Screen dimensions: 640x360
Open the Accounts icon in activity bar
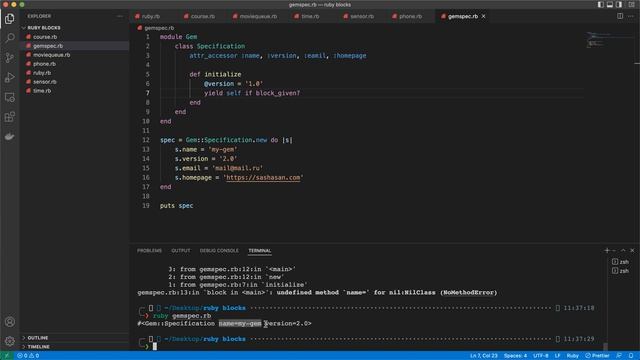(x=9, y=322)
